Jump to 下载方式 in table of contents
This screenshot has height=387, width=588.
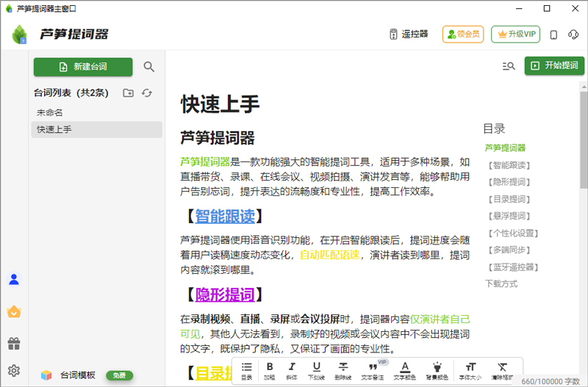(x=501, y=283)
